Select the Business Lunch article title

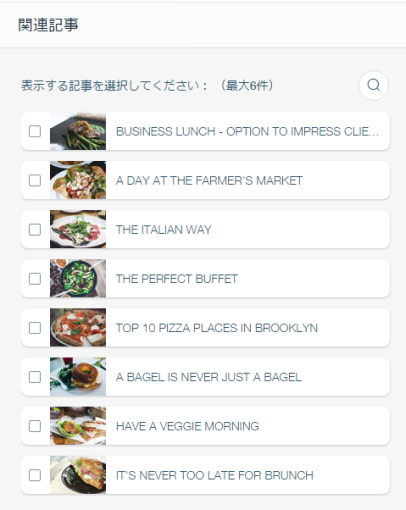tap(247, 131)
